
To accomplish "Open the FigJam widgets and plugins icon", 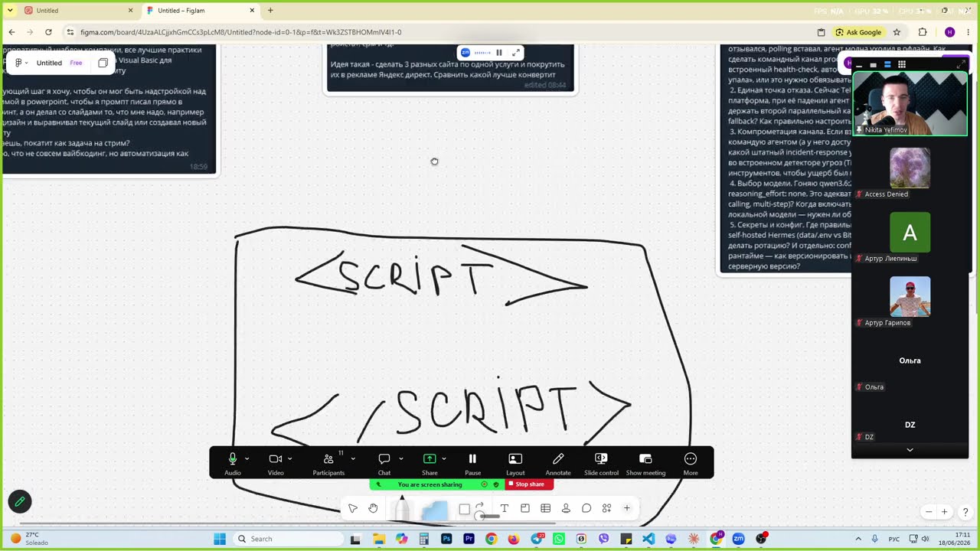I will click(606, 508).
